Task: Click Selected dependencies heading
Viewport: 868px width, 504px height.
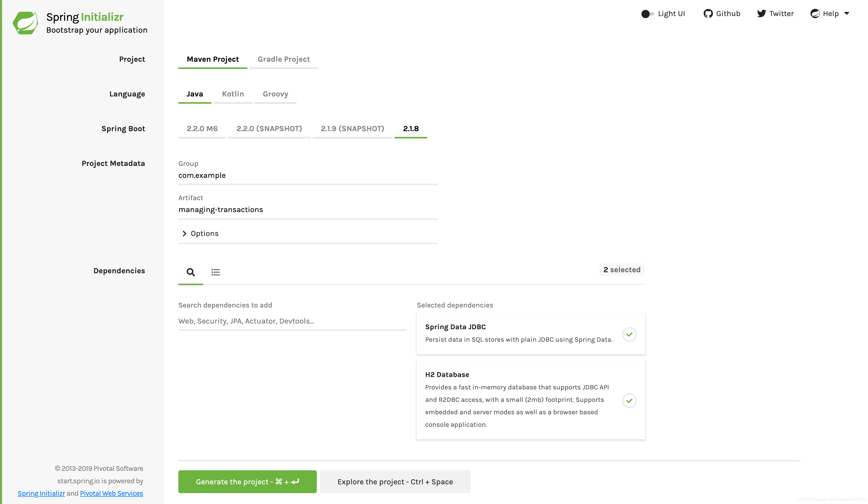Action: click(x=455, y=305)
